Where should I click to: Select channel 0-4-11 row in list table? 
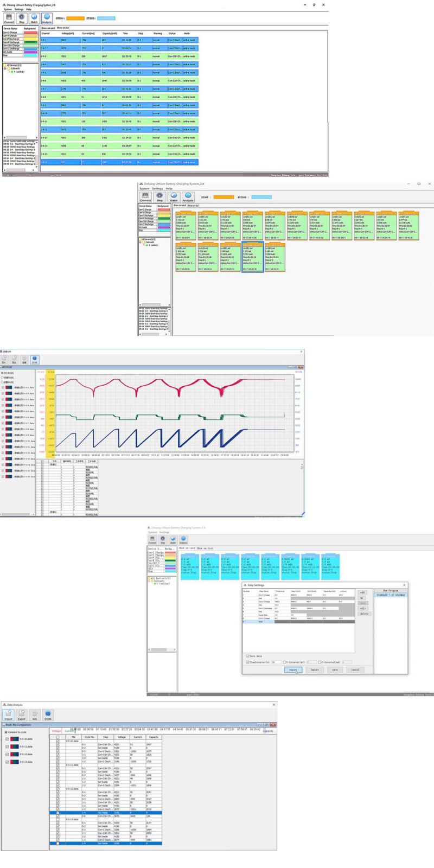(119, 122)
